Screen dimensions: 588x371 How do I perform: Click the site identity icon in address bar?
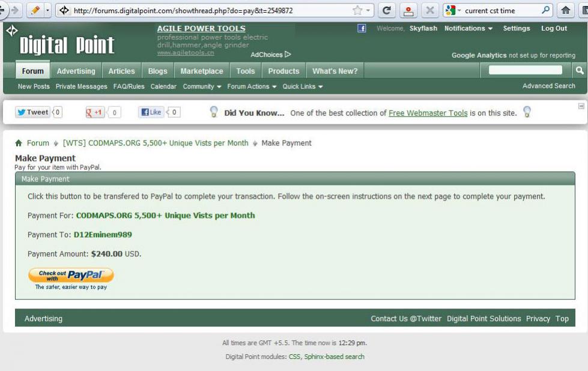(x=64, y=10)
